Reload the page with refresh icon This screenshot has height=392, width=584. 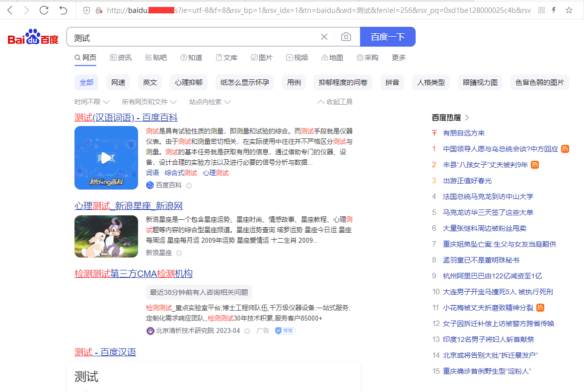pyautogui.click(x=44, y=10)
